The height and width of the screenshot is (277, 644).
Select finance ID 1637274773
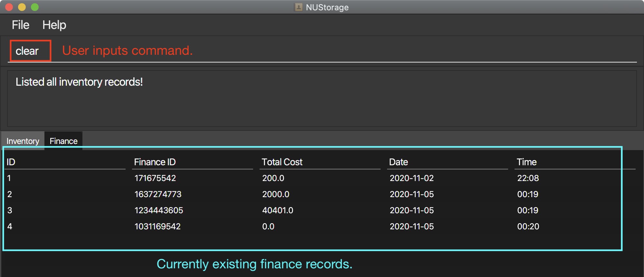point(158,194)
